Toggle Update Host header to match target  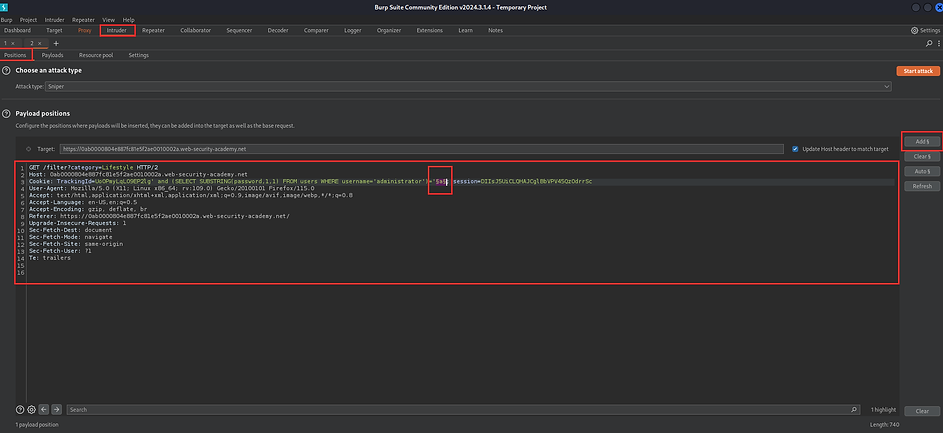point(796,149)
